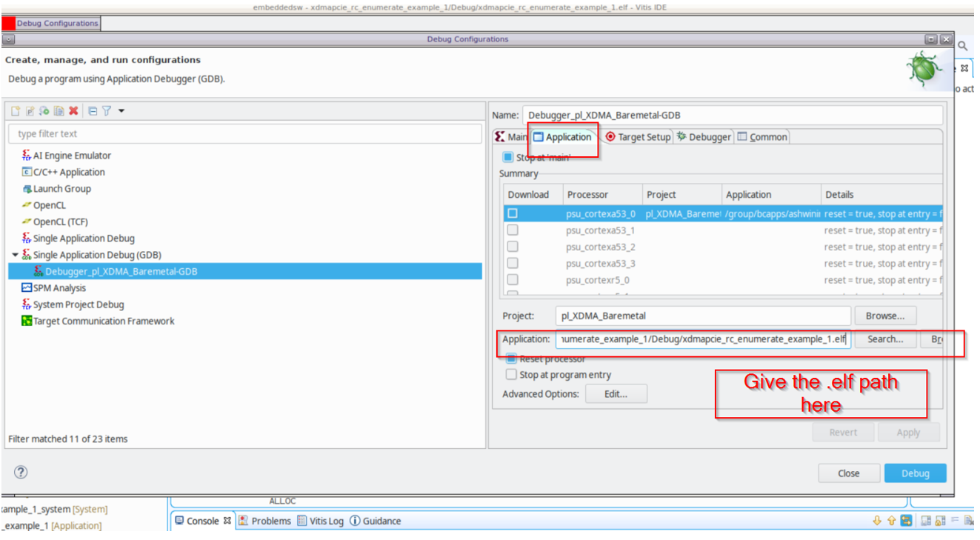Toggle the Stop at 'main' checkbox

tap(507, 157)
